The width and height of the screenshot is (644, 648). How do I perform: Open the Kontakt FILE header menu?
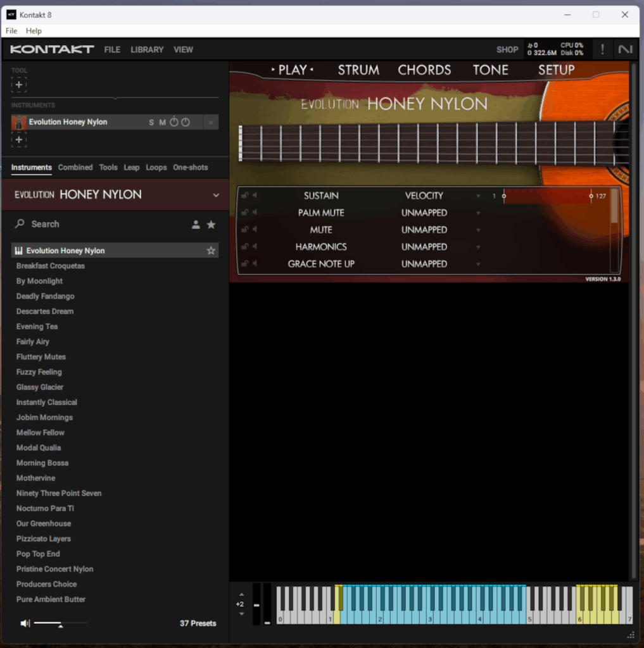pyautogui.click(x=112, y=49)
